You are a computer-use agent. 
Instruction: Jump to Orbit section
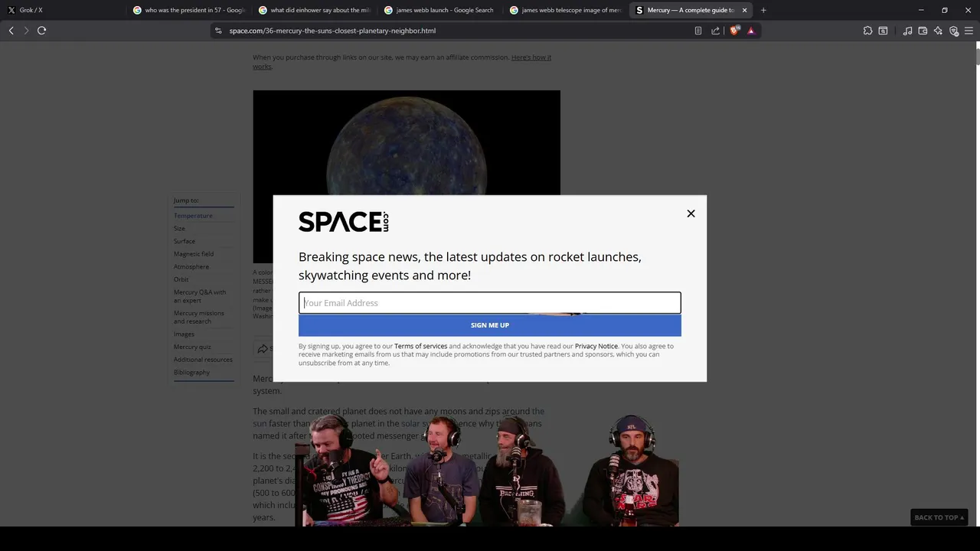pos(181,279)
